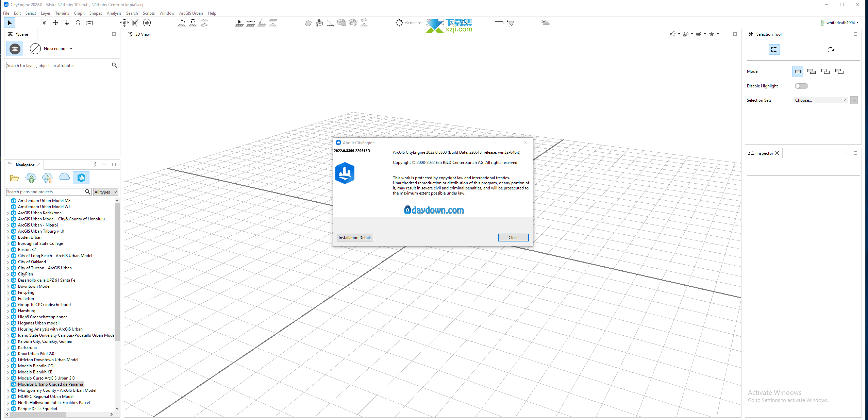This screenshot has height=420, width=868.
Task: Switch Navigator to the ArcGIS Urban icon
Action: point(81,178)
